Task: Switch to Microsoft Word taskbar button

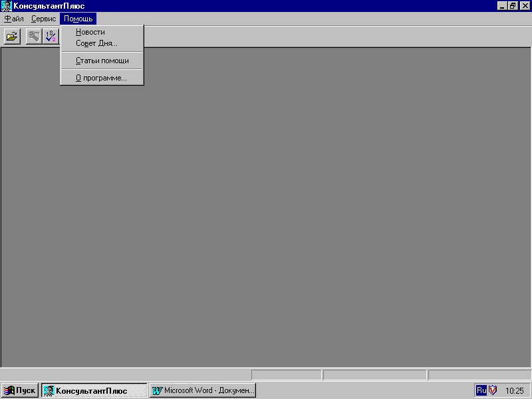Action: coord(203,390)
